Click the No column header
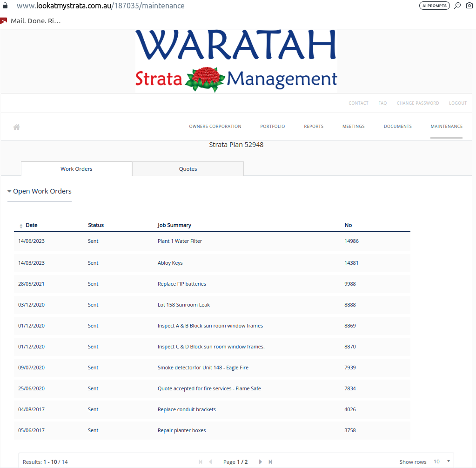476x468 pixels. click(x=348, y=225)
